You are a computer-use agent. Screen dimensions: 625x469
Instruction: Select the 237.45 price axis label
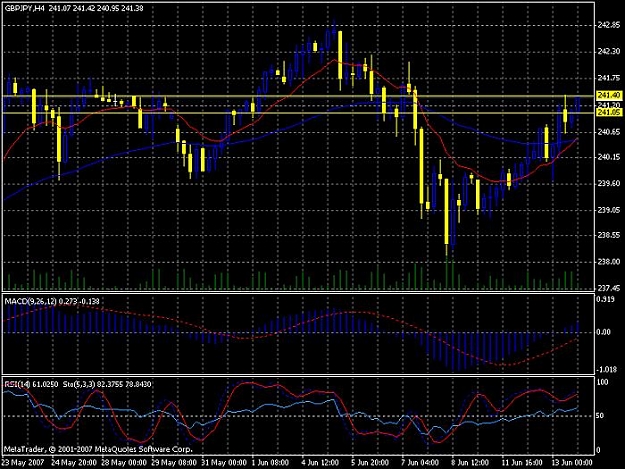click(609, 288)
